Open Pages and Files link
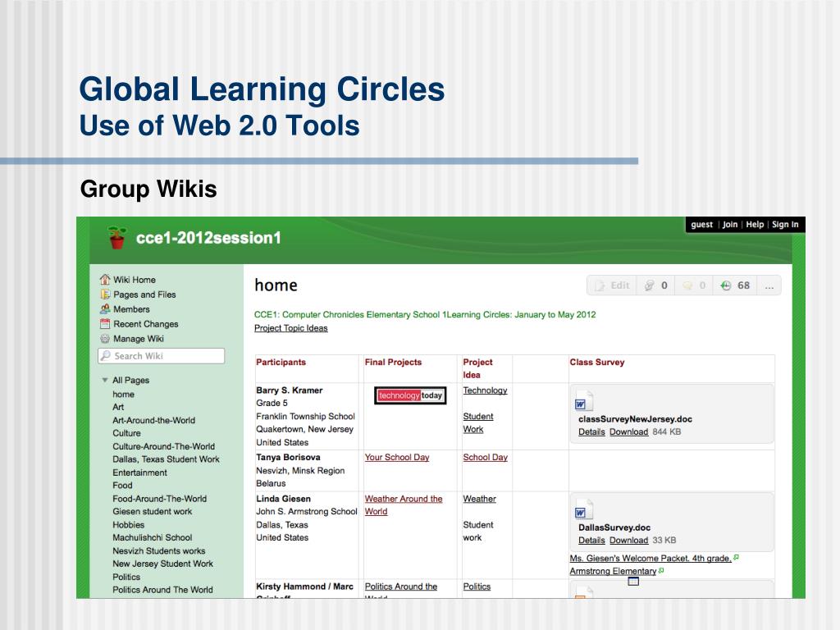Viewport: 840px width, 630px height. point(144,294)
